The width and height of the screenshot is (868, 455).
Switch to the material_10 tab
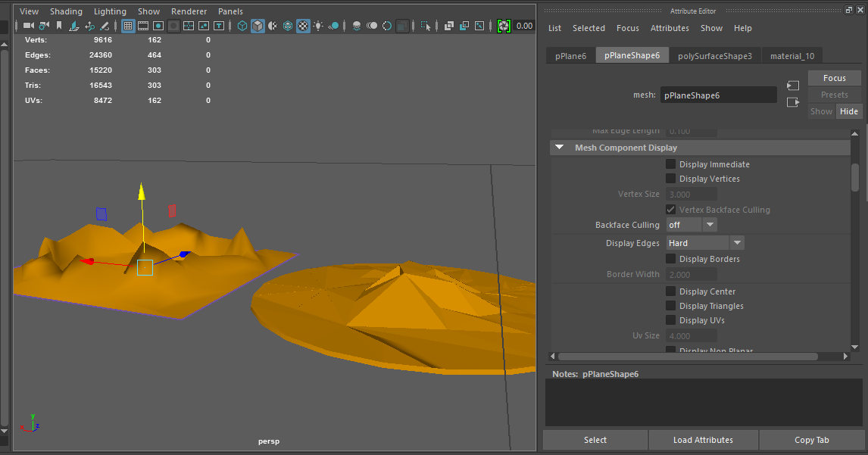click(x=792, y=55)
